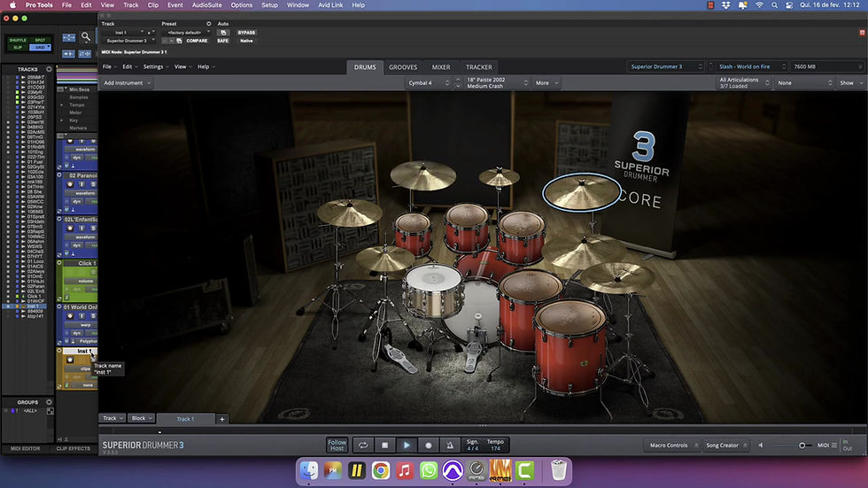
Task: Click the Spotlight search icon in menu bar
Action: point(774,5)
